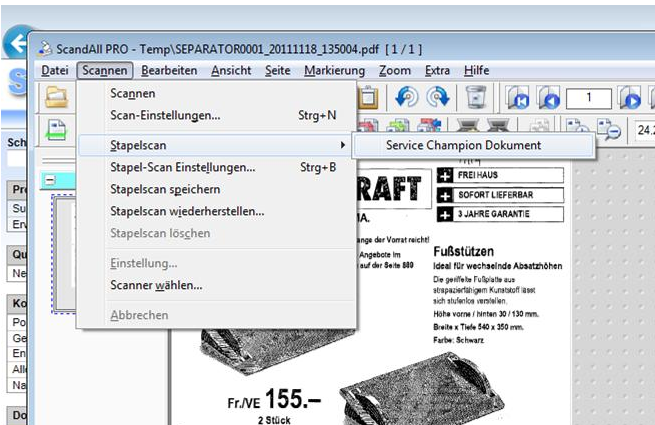Click the multicolor pages arrow icon

429,126
